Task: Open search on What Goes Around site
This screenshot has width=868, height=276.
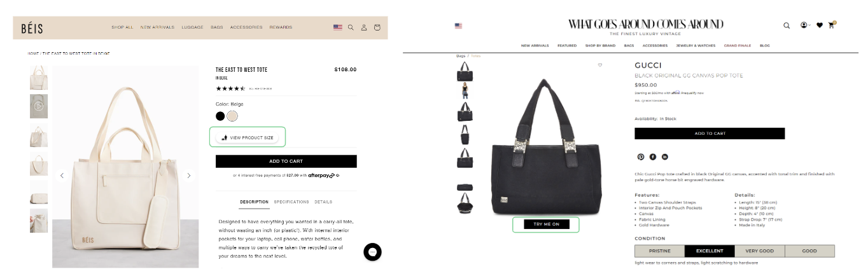Action: tap(787, 25)
